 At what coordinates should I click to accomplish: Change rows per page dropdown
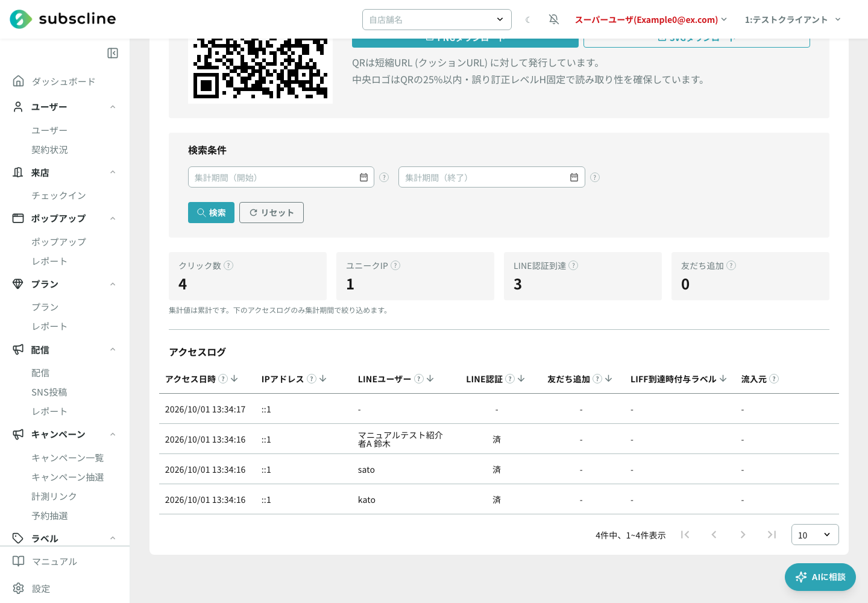[815, 535]
